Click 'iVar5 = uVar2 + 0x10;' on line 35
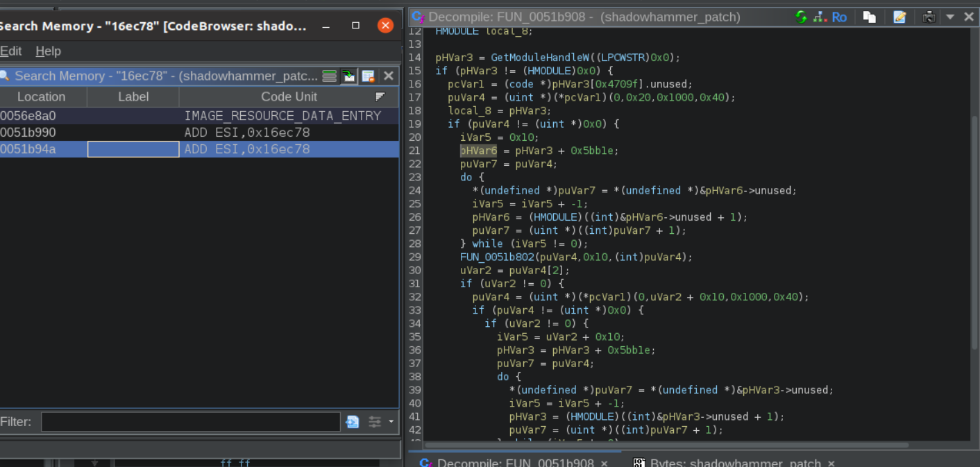980x467 pixels. pos(561,337)
